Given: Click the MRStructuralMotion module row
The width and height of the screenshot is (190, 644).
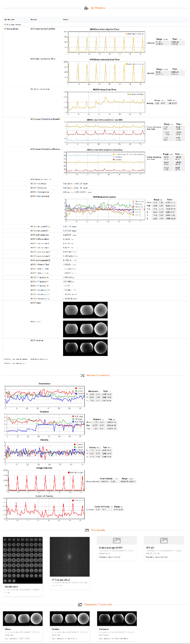Looking at the screenshot, I should click(95, 24).
